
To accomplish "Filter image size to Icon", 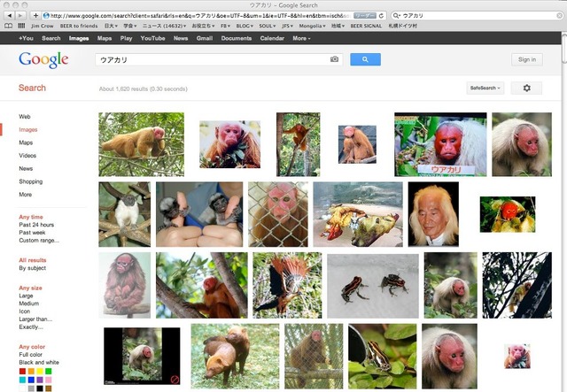I will 25,311.
